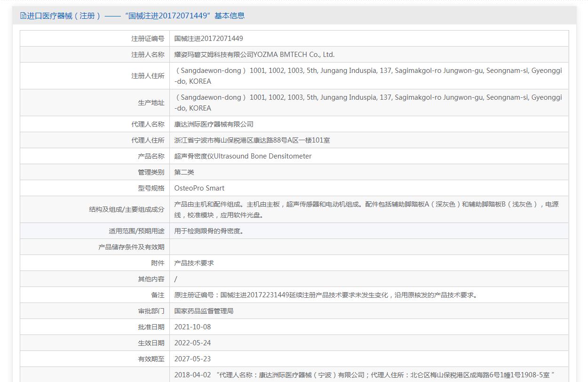Click the 结构及组成 product composition description
This screenshot has width=588, height=382.
(366, 209)
